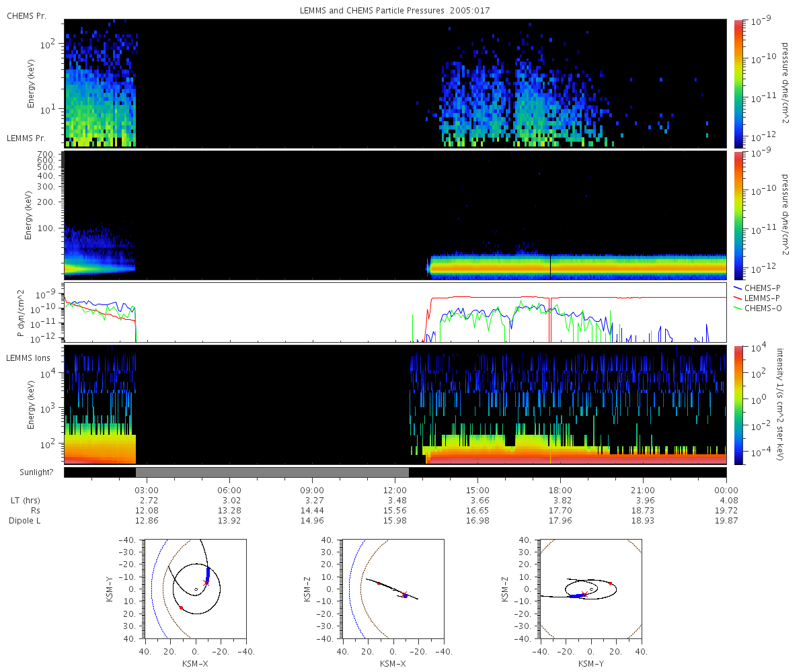The height and width of the screenshot is (672, 807).
Task: Click the red dot in KSM-X/KSM-Z plot
Action: click(x=379, y=583)
